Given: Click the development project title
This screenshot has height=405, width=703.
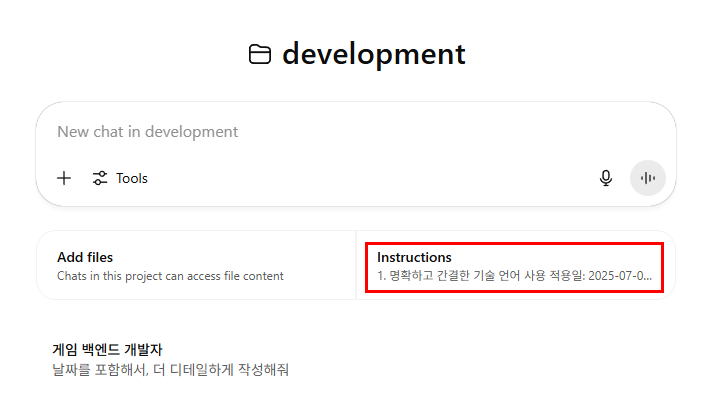Looking at the screenshot, I should [374, 54].
